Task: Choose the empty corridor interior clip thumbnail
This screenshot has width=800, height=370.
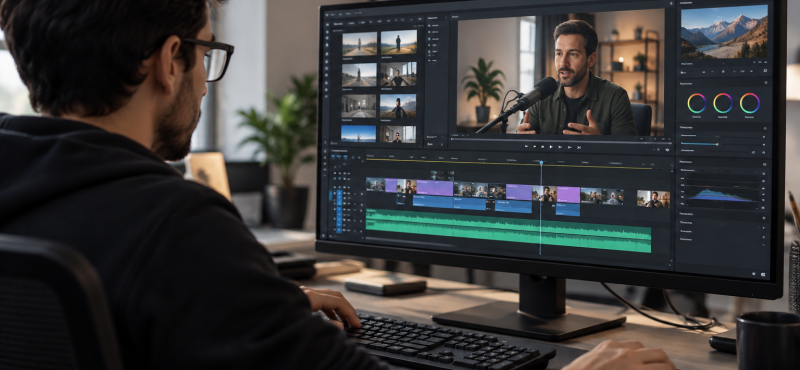Action: 359,106
